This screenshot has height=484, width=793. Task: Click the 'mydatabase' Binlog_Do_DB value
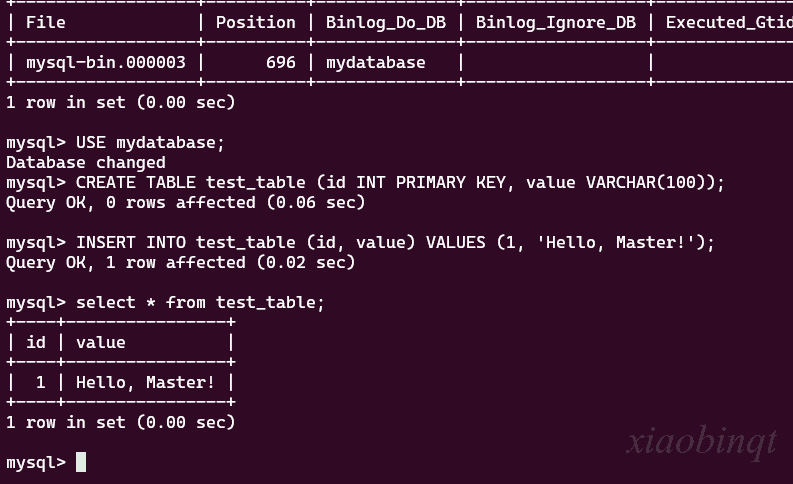coord(375,63)
